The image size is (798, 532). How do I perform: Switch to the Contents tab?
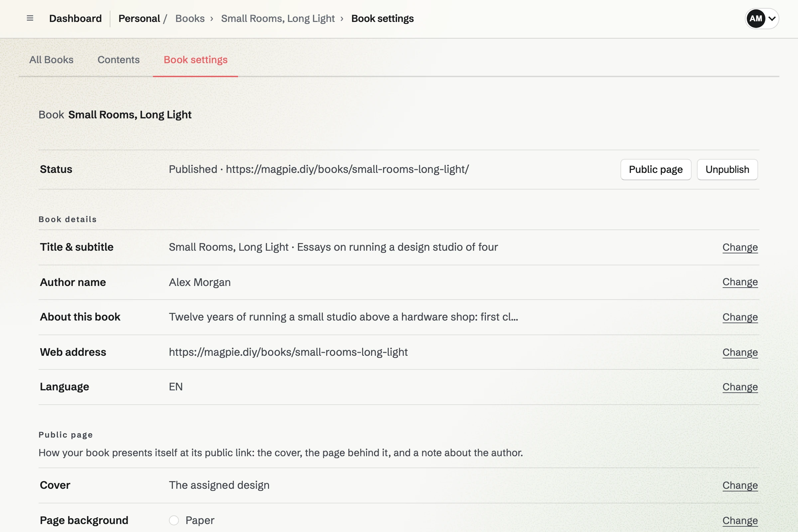[118, 60]
